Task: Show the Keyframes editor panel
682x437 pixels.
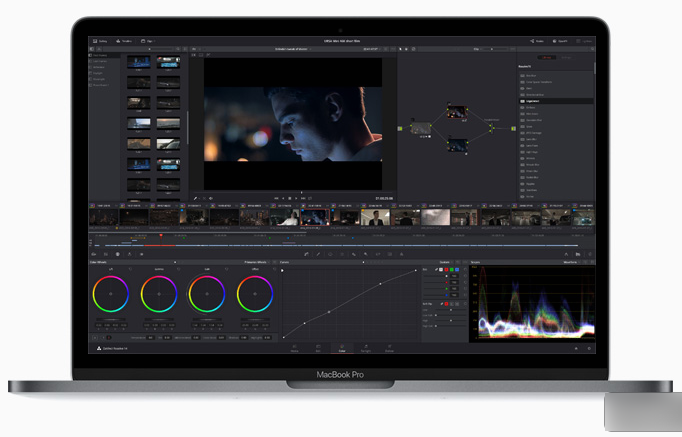Action: pyautogui.click(x=566, y=254)
